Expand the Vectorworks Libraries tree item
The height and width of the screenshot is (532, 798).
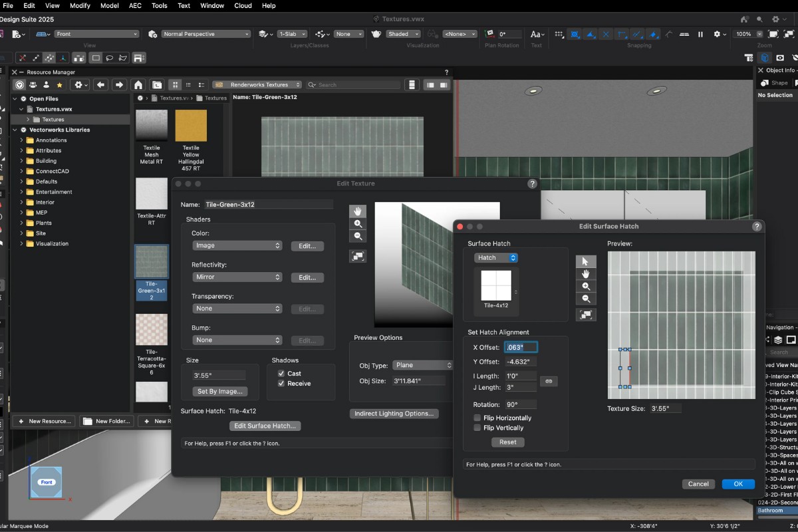tap(15, 129)
